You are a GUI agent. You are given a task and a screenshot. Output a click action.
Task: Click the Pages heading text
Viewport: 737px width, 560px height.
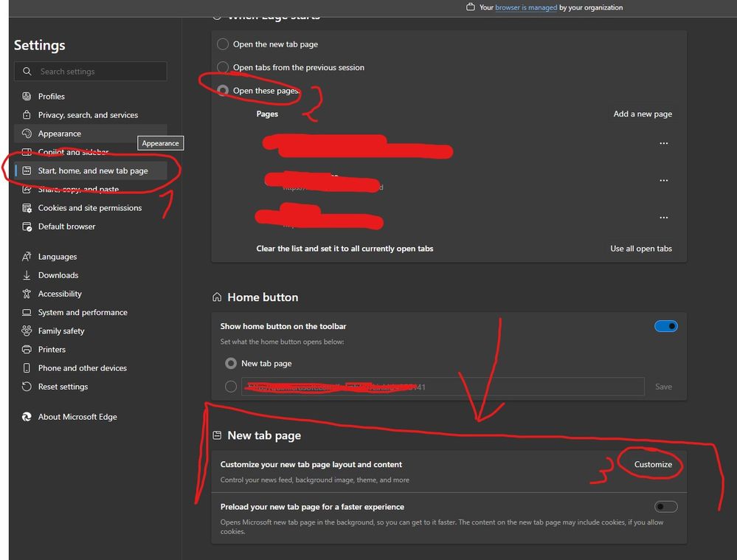click(267, 114)
